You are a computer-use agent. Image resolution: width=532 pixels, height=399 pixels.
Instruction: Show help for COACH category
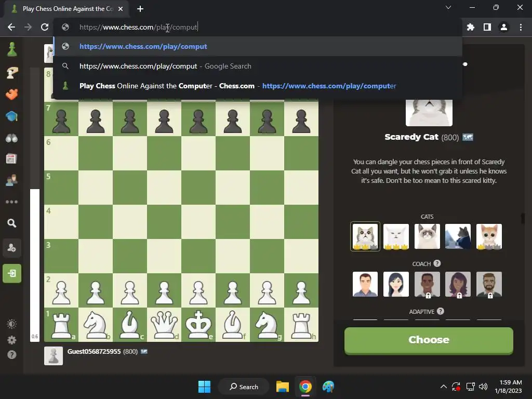[437, 263]
